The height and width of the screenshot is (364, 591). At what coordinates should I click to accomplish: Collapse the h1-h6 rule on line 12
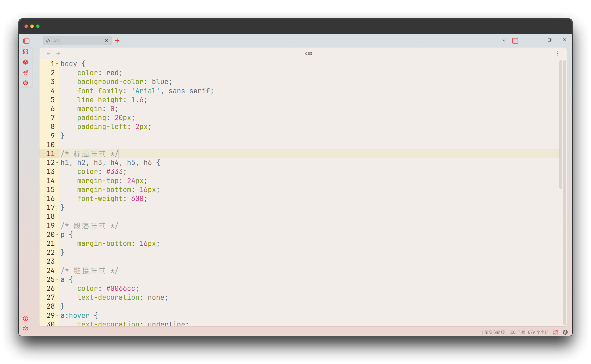[57, 163]
